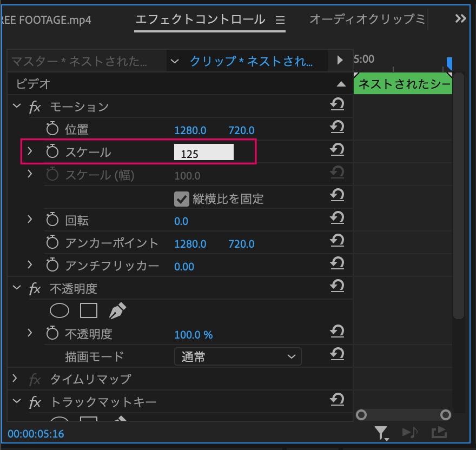This screenshot has width=476, height=450.
Task: Toggle animation stopwatch for 位置
Action: pyautogui.click(x=52, y=128)
